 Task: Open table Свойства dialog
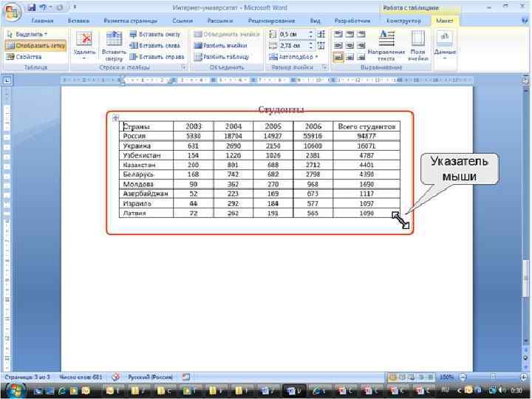click(24, 57)
